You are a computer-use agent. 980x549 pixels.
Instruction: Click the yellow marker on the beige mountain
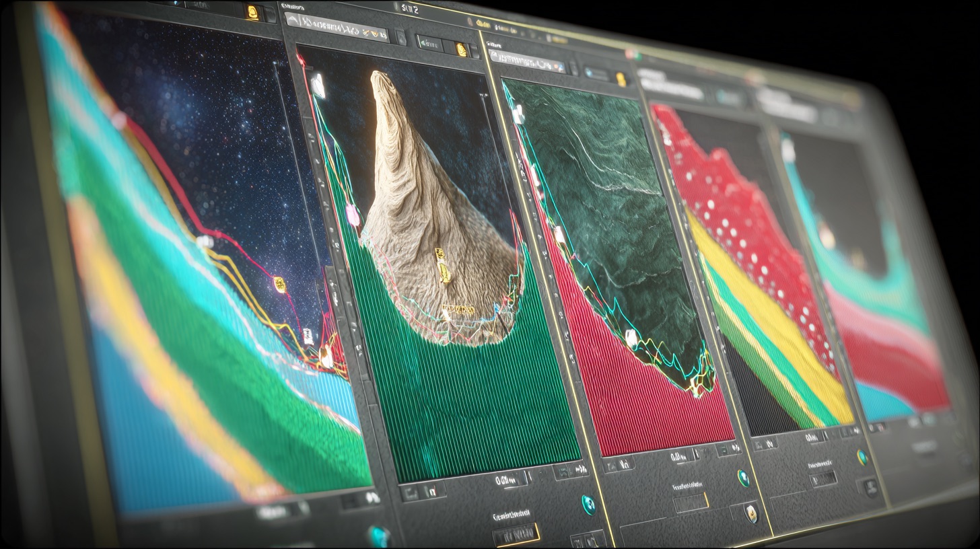(x=441, y=266)
